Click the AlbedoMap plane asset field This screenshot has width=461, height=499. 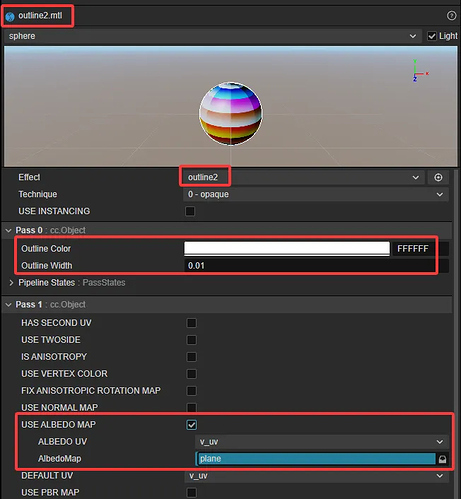316,459
